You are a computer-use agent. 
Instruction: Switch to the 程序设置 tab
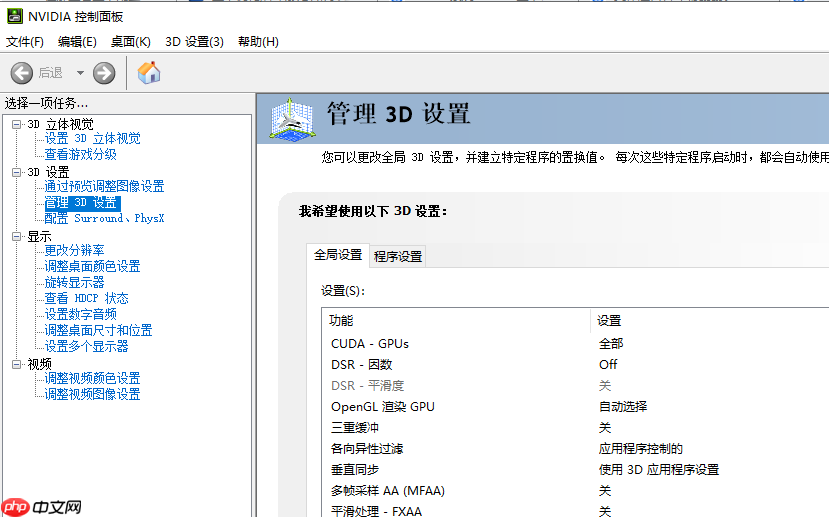tap(398, 257)
